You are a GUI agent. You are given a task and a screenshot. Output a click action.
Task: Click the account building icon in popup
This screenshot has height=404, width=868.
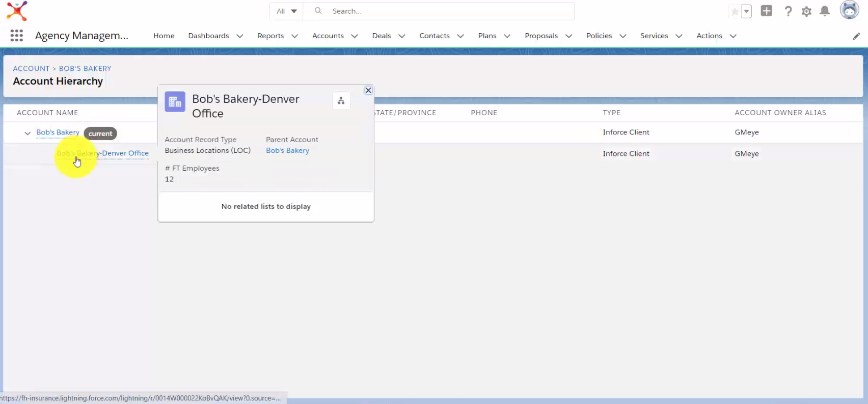175,102
